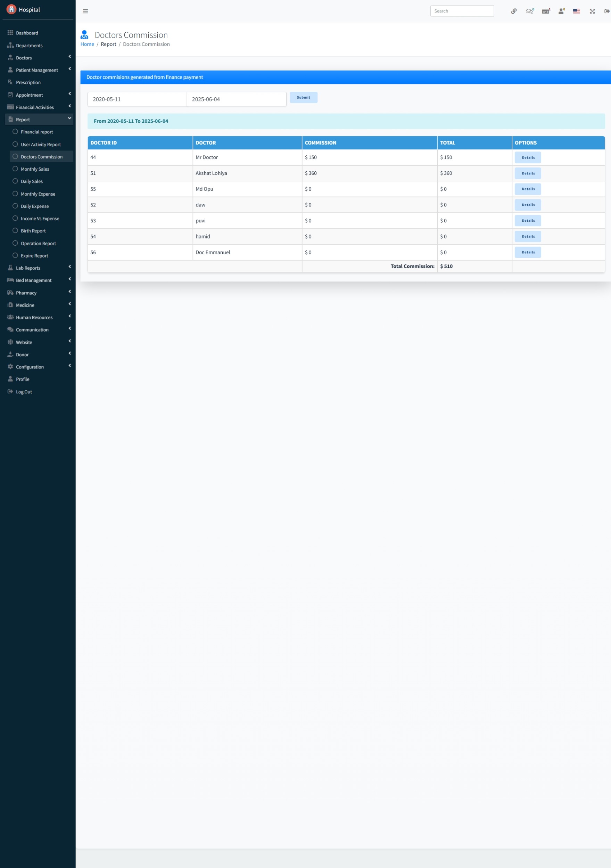Click the Pharmacy capsules icon

[x=10, y=293]
